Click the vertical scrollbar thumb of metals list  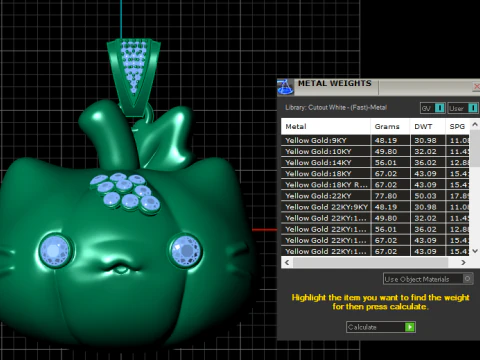tap(475, 148)
